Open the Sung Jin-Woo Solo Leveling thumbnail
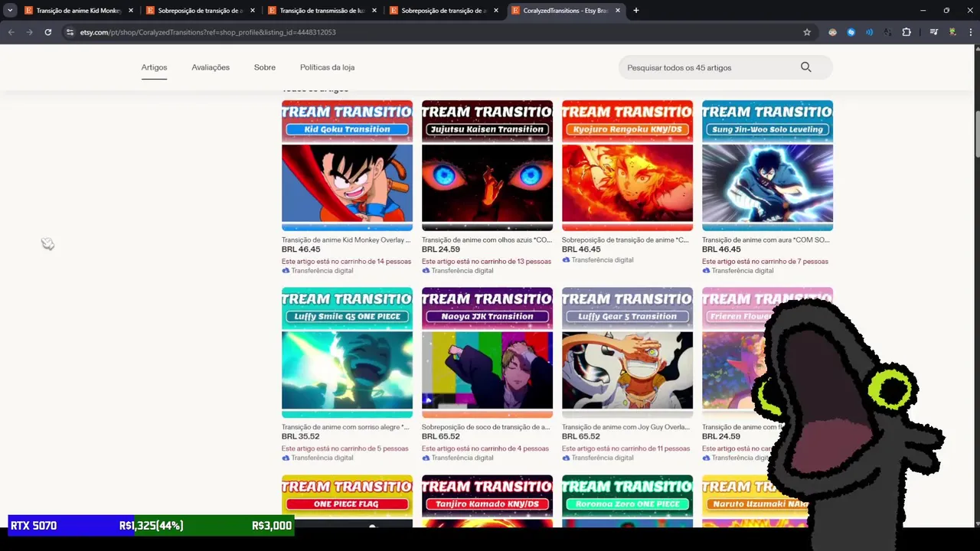 point(767,165)
